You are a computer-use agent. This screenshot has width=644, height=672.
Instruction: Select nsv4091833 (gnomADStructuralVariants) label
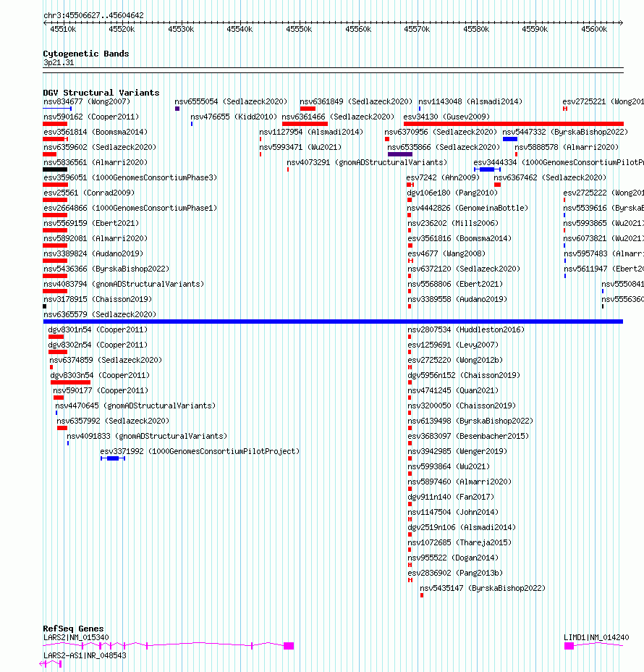(147, 436)
